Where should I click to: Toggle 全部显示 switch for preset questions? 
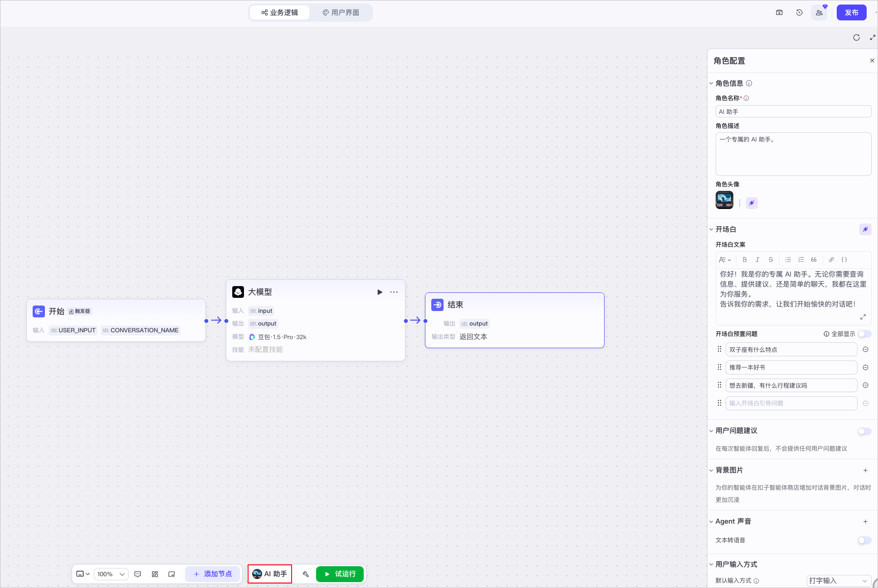[x=864, y=334]
